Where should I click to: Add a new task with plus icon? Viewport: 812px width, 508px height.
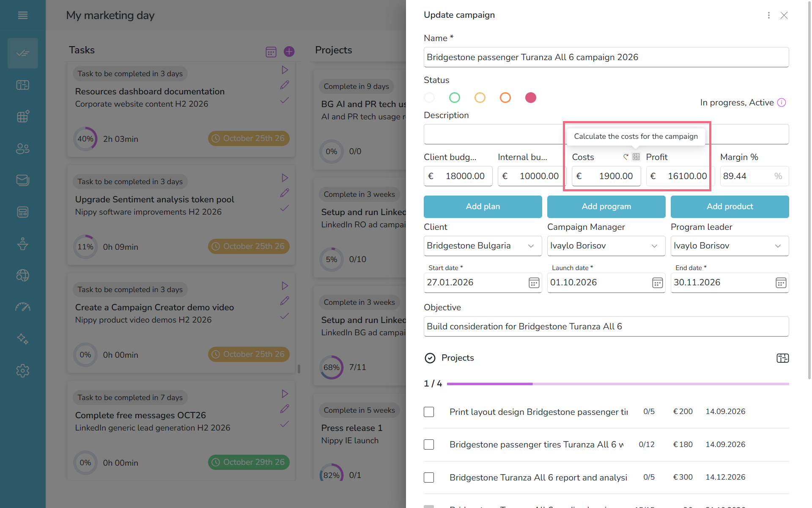(x=289, y=52)
